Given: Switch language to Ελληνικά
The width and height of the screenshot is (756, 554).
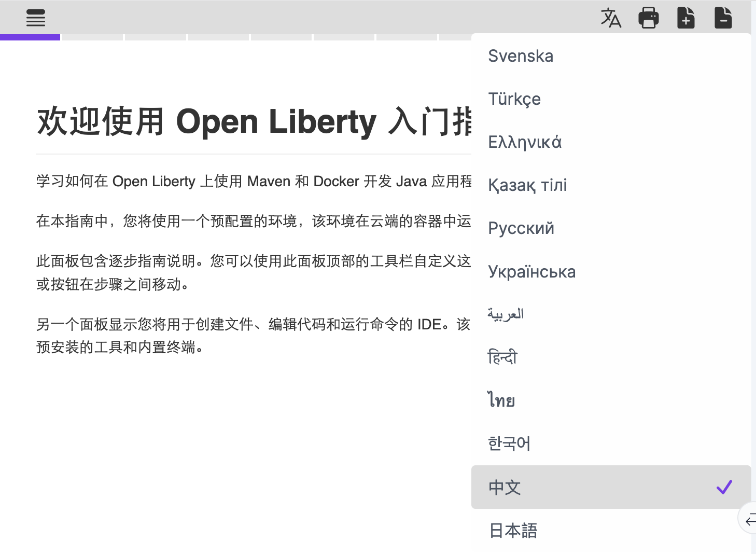Looking at the screenshot, I should click(x=611, y=142).
